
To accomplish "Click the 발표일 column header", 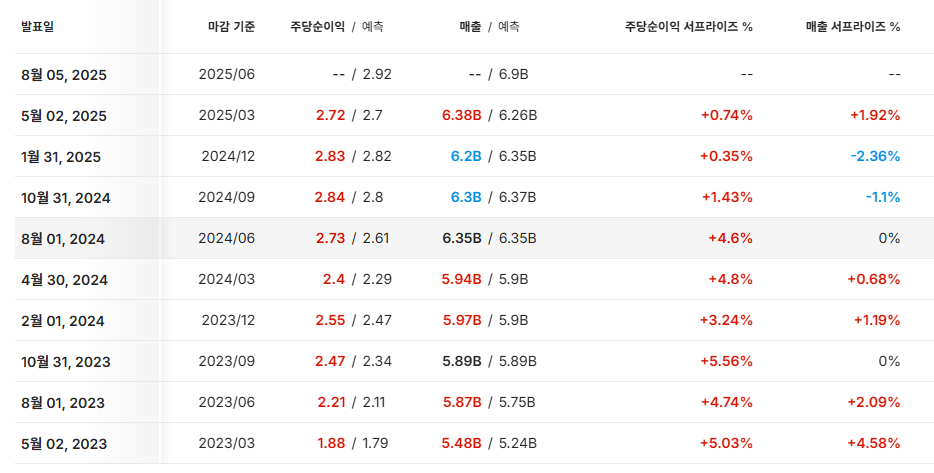I will tap(38, 27).
